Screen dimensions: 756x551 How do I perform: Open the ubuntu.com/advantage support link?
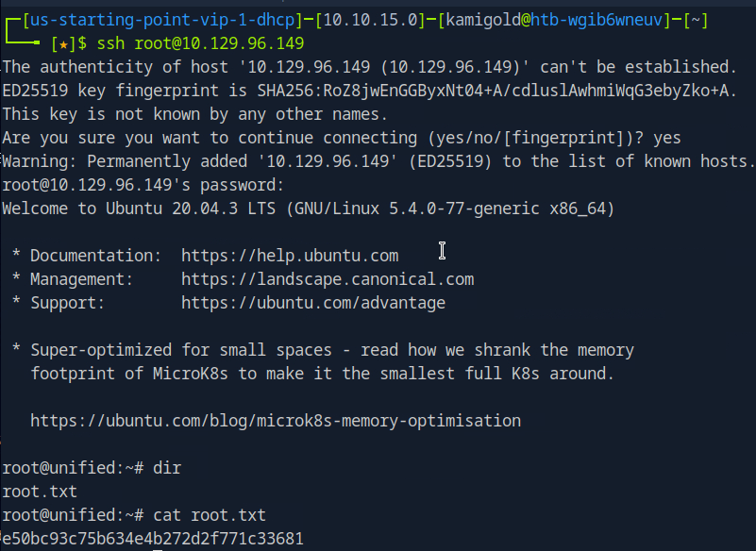(313, 303)
